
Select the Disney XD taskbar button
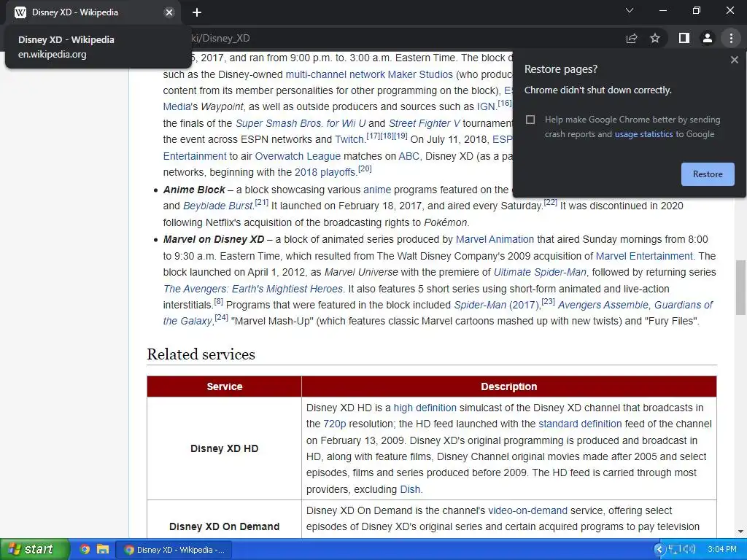[174, 550]
